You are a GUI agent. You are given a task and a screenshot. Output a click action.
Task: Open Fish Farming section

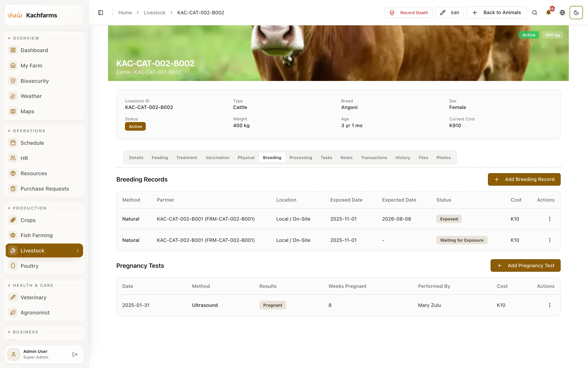click(x=44, y=235)
